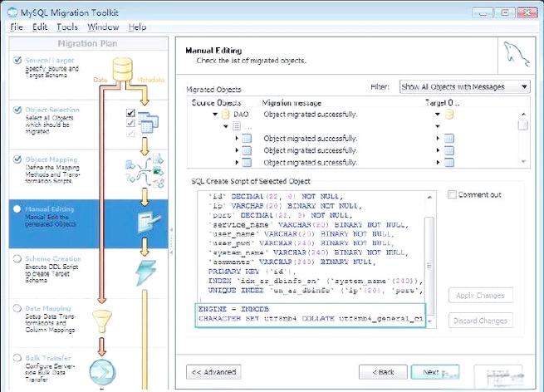Enable the Comment out checkbox
Image resolution: width=544 pixels, height=392 pixels.
tap(452, 194)
